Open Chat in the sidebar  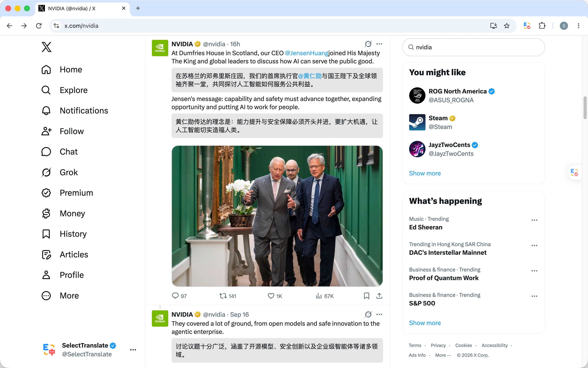click(x=60, y=152)
